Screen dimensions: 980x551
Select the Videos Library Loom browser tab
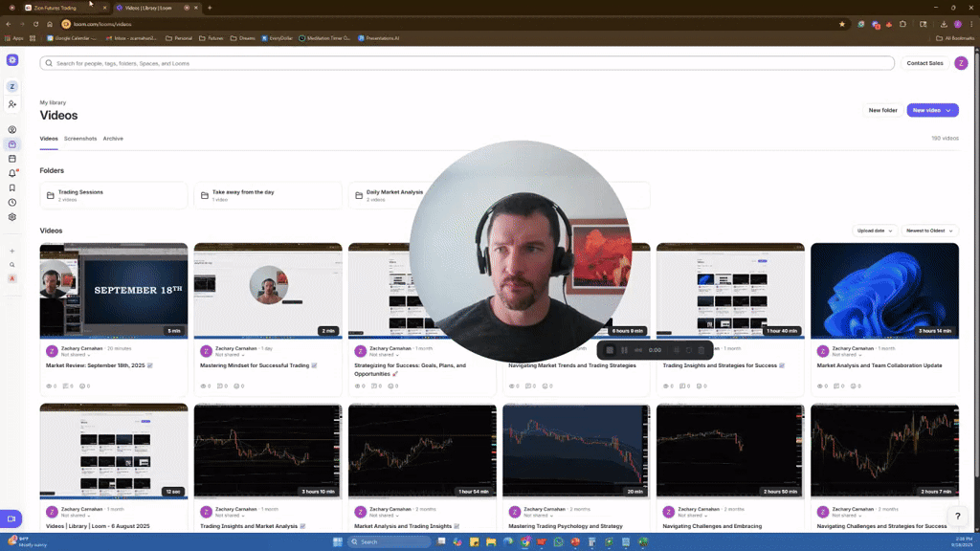click(x=156, y=8)
